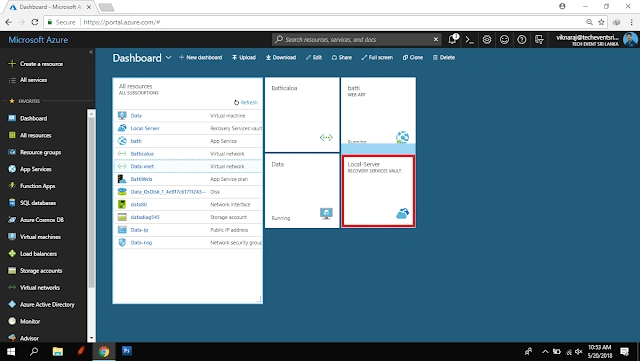This screenshot has width=640, height=361.
Task: Open Monitor in sidebar
Action: [x=24, y=321]
